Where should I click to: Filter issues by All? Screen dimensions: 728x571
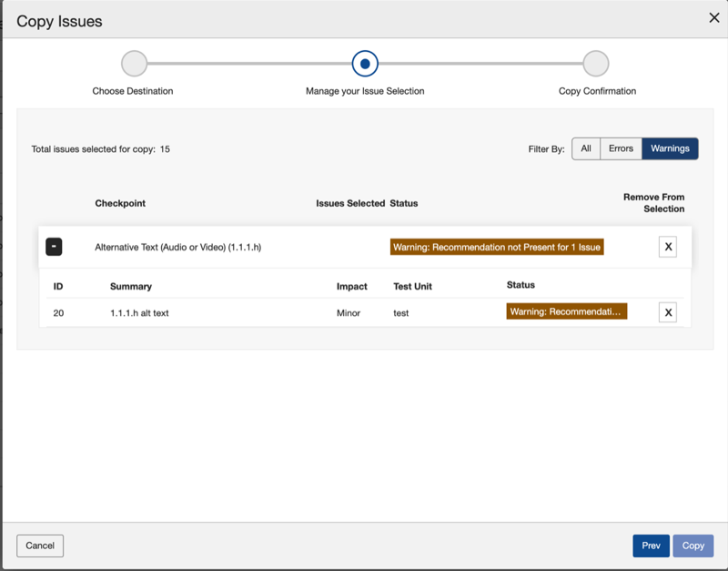(x=586, y=148)
